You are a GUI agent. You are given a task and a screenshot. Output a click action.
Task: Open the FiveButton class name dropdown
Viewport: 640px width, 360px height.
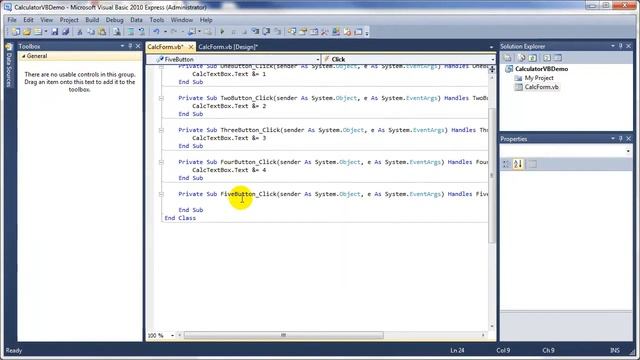318,60
